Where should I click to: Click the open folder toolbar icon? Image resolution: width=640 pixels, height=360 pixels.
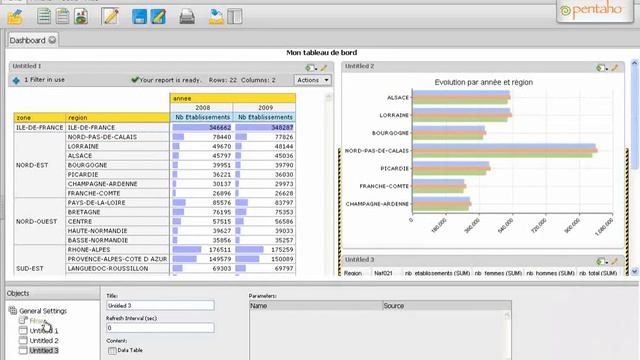pyautogui.click(x=15, y=17)
